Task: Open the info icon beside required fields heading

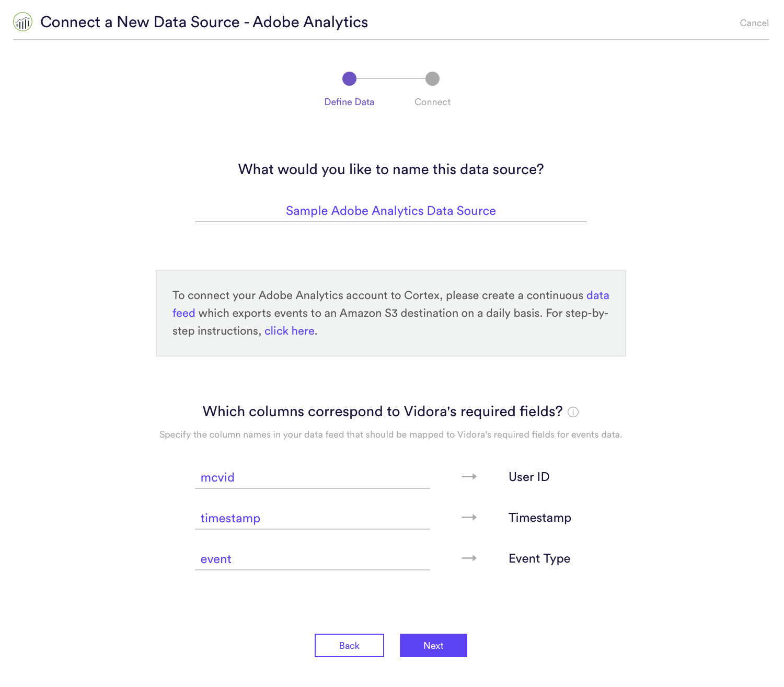Action: click(x=573, y=412)
